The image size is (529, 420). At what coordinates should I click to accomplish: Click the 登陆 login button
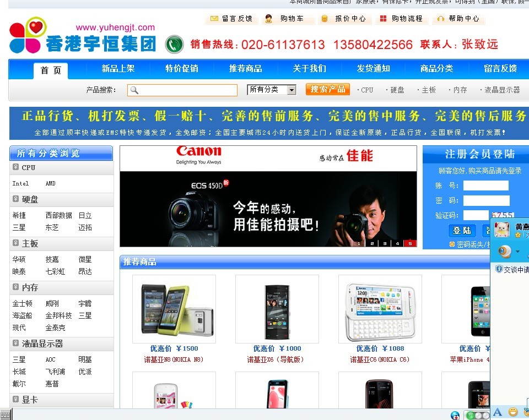click(x=462, y=231)
